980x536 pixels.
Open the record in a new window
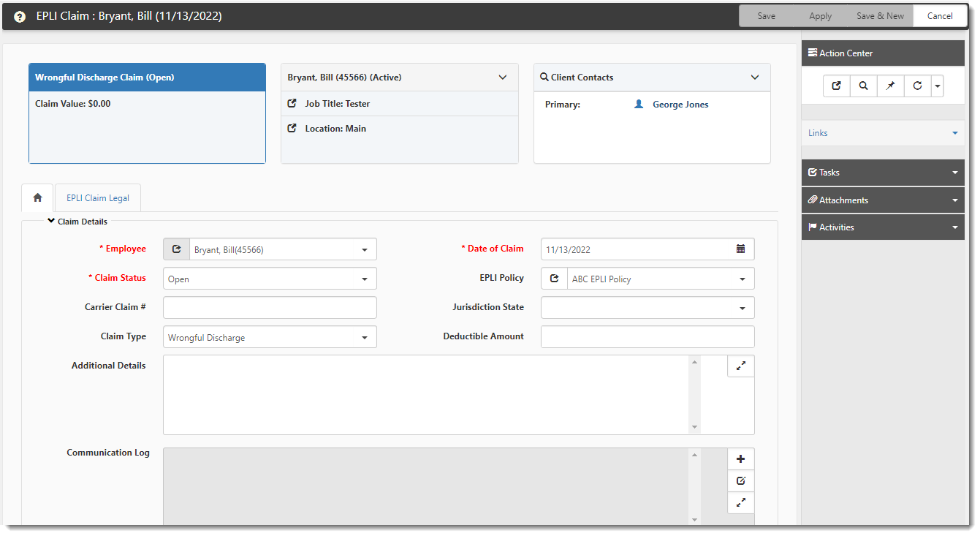(x=836, y=86)
